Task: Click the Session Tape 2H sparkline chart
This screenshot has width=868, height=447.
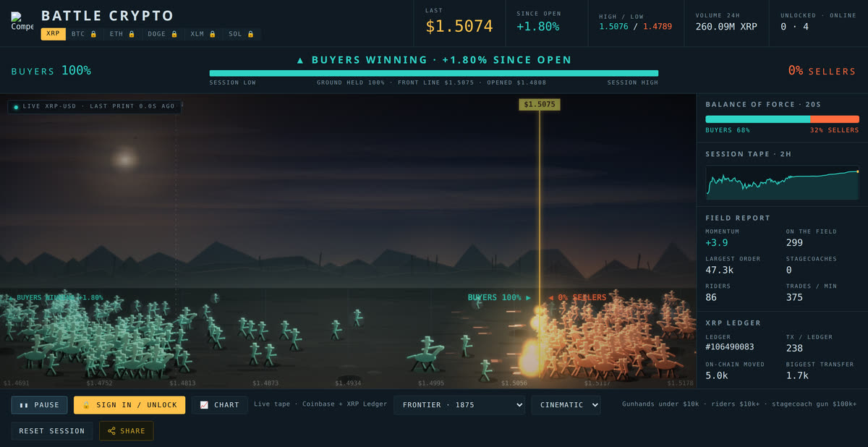Action: pyautogui.click(x=782, y=182)
